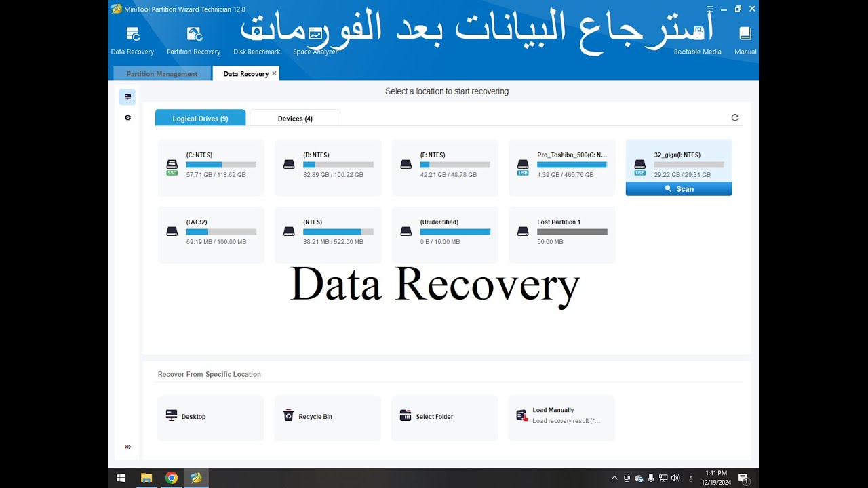The width and height of the screenshot is (868, 488).
Task: Open the Bootable Media builder
Action: tap(697, 41)
